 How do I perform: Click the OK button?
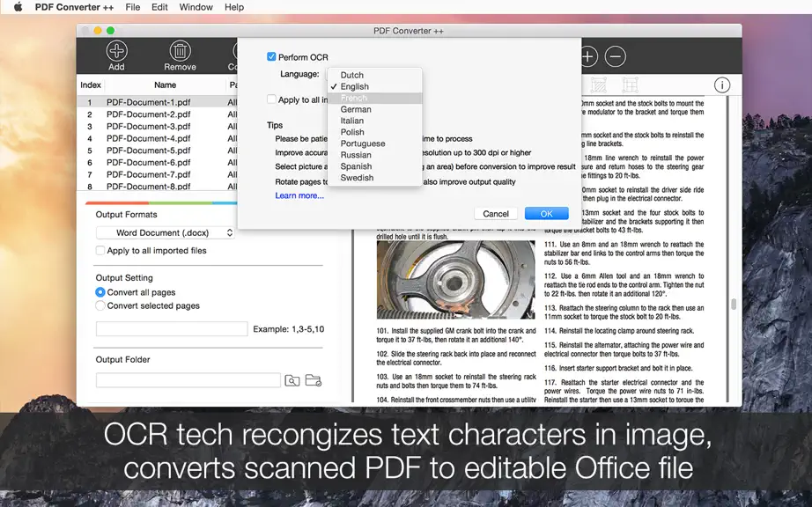pos(546,214)
